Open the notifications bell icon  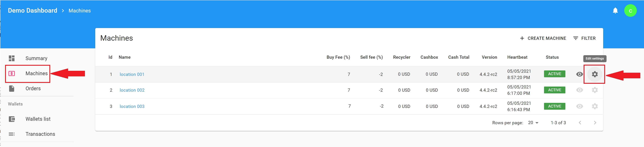pos(615,11)
